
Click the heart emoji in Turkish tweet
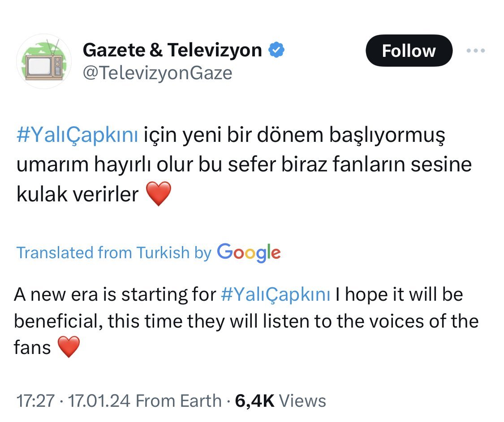tap(159, 194)
